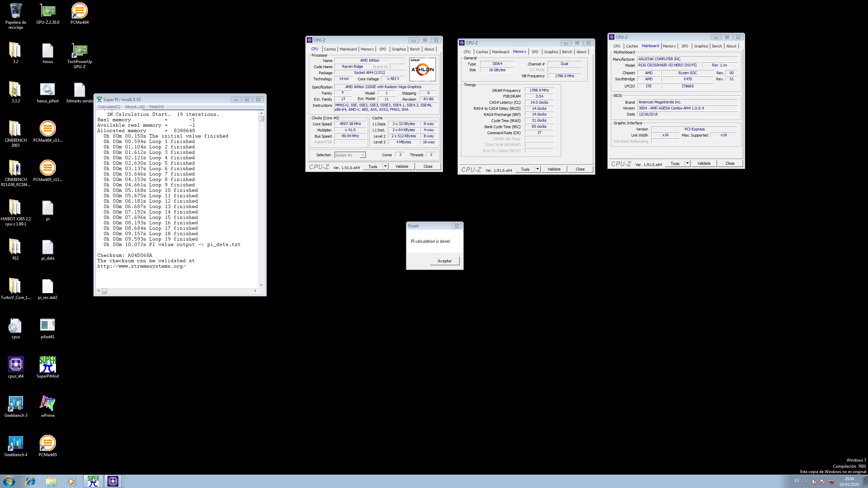Open the hexus file icon
The image size is (868, 488).
(48, 53)
